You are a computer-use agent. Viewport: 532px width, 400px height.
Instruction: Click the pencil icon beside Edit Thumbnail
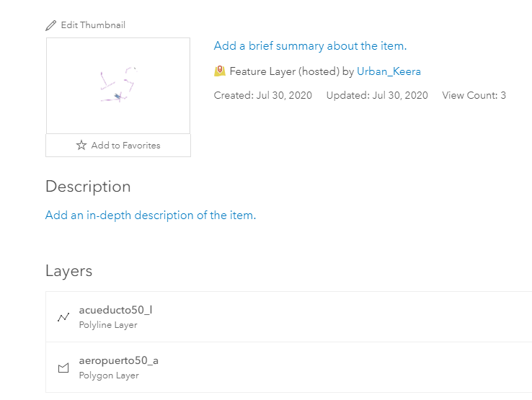click(x=50, y=25)
